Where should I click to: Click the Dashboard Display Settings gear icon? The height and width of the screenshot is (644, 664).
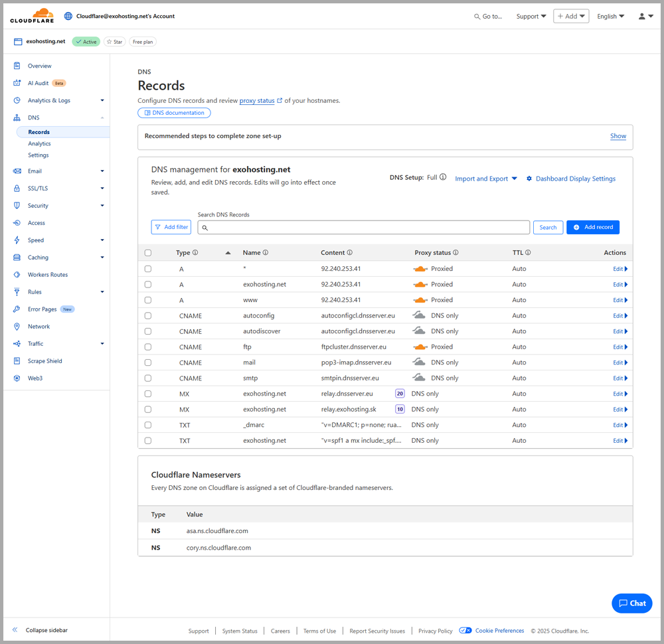click(528, 179)
